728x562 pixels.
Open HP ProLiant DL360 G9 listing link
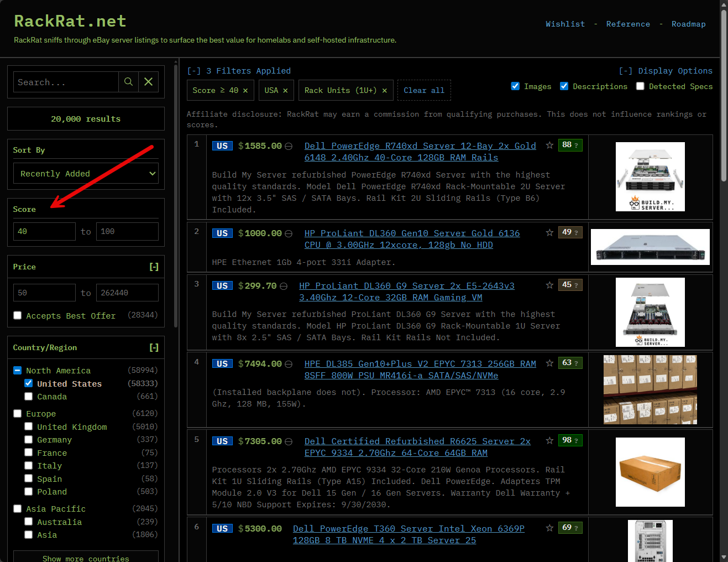(407, 292)
